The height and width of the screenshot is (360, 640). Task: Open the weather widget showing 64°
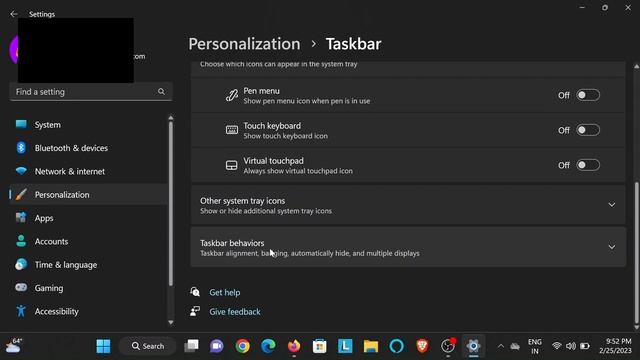pos(14,346)
